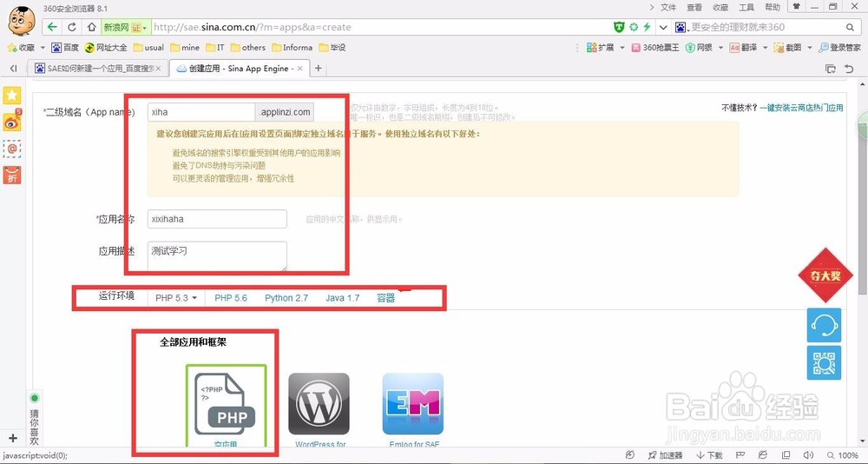Click the blue QR code scan icon

pos(824,362)
